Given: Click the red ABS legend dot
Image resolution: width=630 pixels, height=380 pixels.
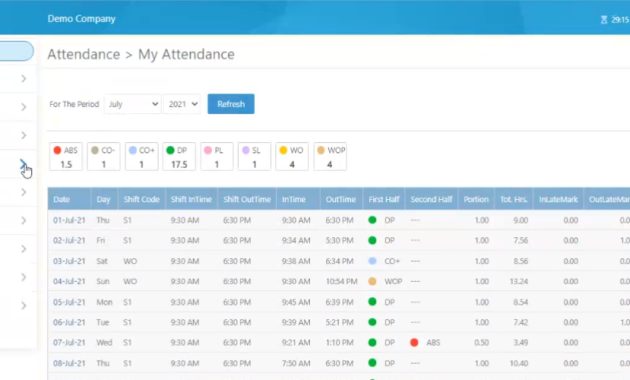Looking at the screenshot, I should (x=57, y=150).
